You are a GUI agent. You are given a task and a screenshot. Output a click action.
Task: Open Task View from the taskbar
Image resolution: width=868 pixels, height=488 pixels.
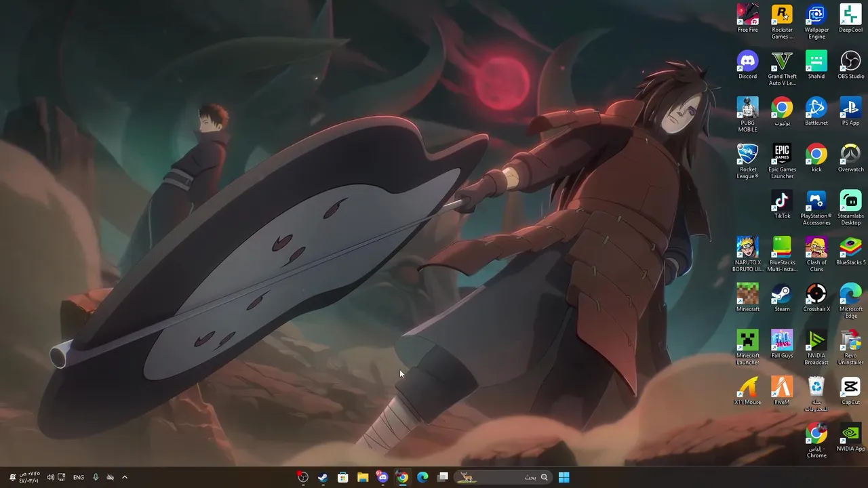click(443, 477)
